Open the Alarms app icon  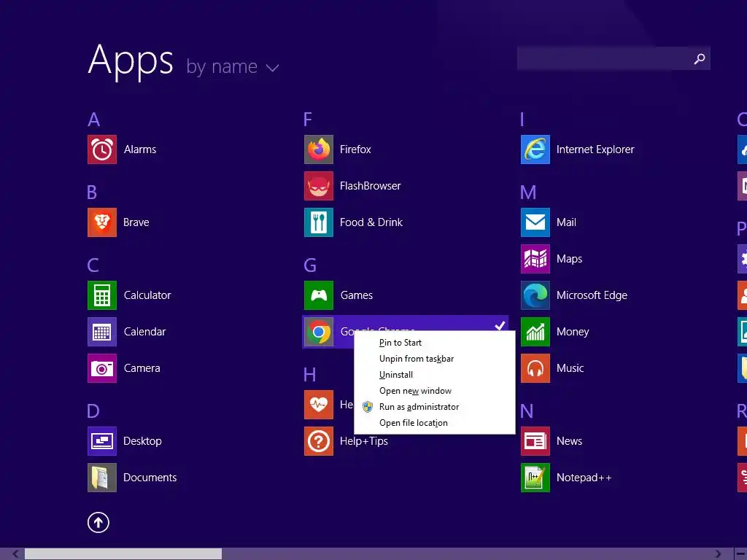tap(102, 149)
